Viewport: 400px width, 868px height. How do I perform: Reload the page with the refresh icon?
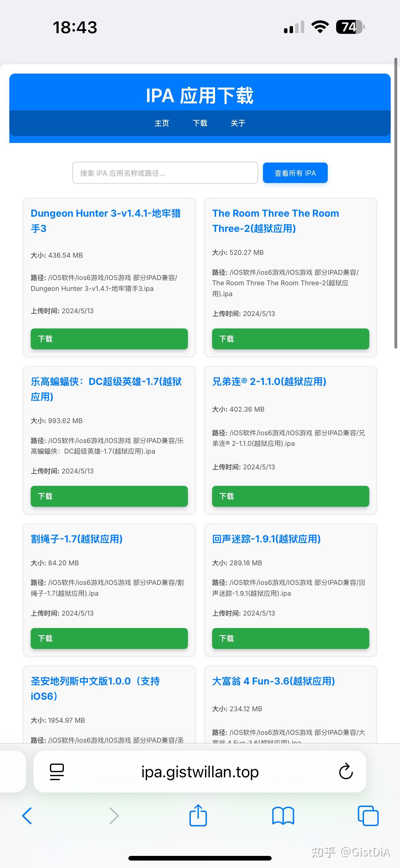tap(346, 772)
